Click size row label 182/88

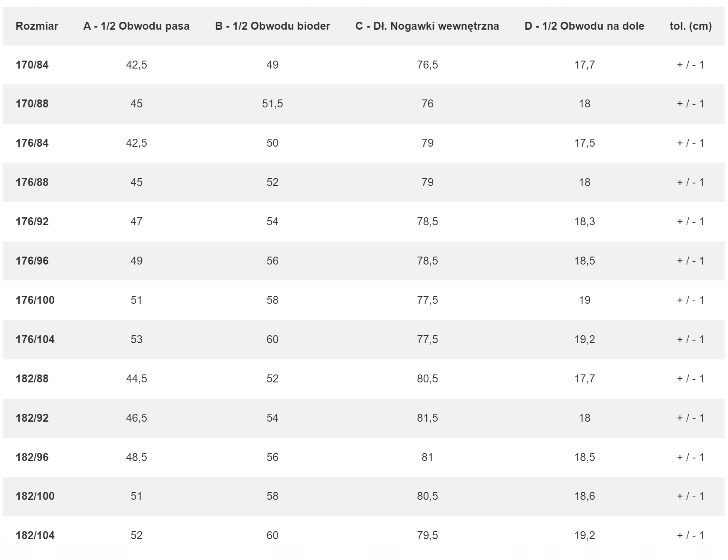click(32, 379)
